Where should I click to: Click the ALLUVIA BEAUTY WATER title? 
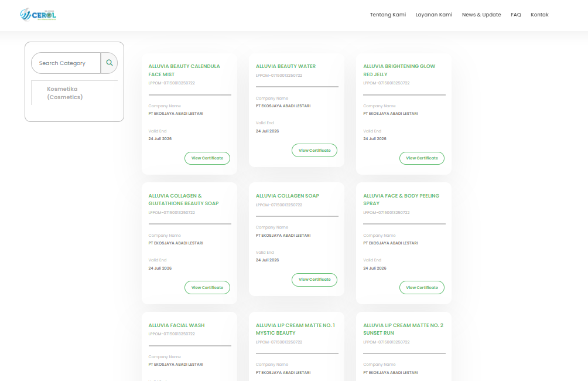click(x=286, y=66)
